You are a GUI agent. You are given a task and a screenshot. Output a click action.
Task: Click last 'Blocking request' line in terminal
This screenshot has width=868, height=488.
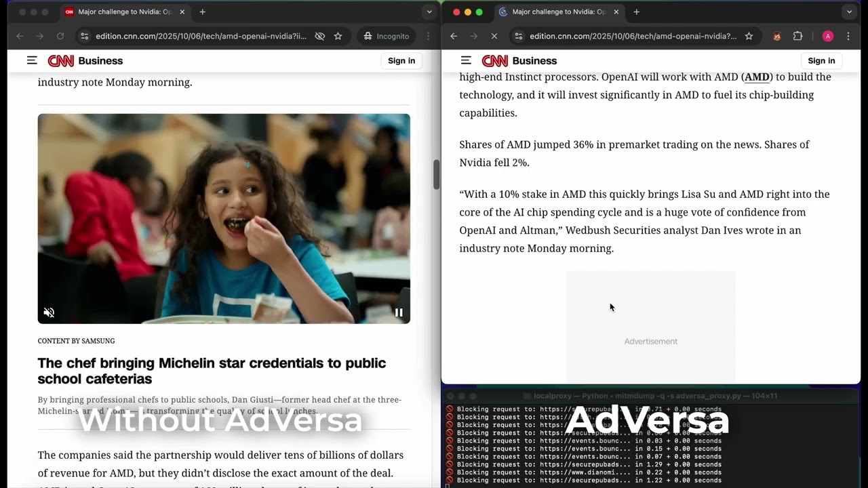(x=583, y=481)
